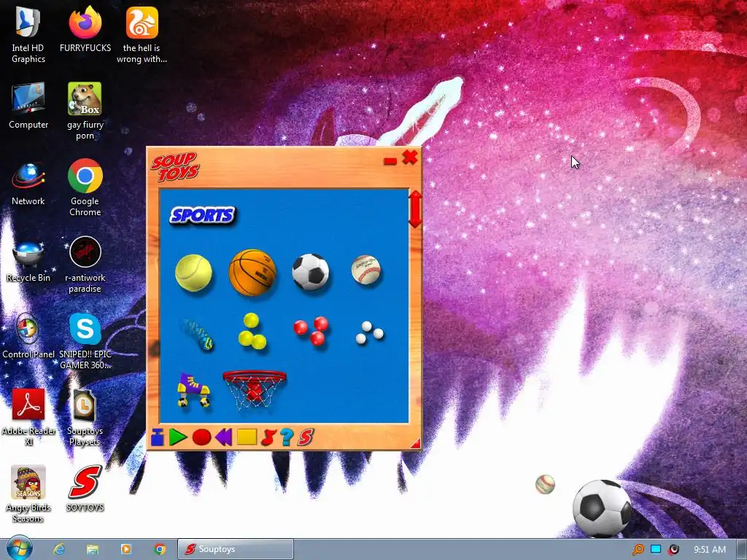The width and height of the screenshot is (747, 560).
Task: Select the Intel HD Graphics desktop icon
Action: click(x=28, y=34)
